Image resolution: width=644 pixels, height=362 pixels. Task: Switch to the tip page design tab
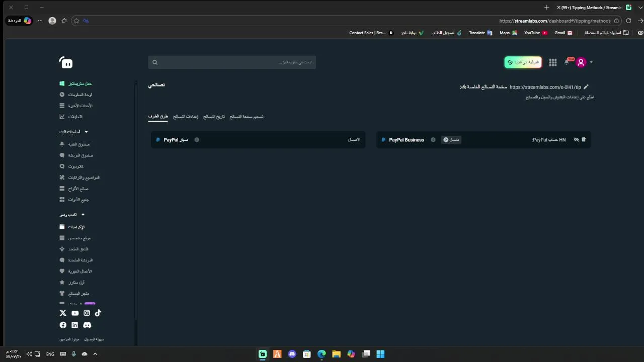point(247,116)
